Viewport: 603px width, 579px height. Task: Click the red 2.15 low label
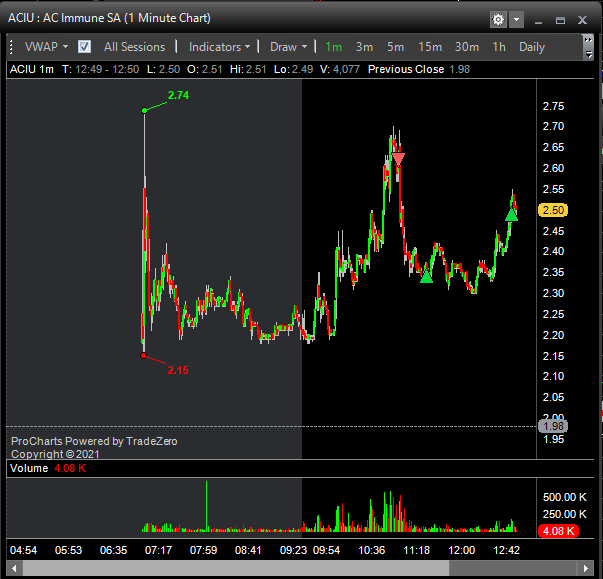click(178, 370)
